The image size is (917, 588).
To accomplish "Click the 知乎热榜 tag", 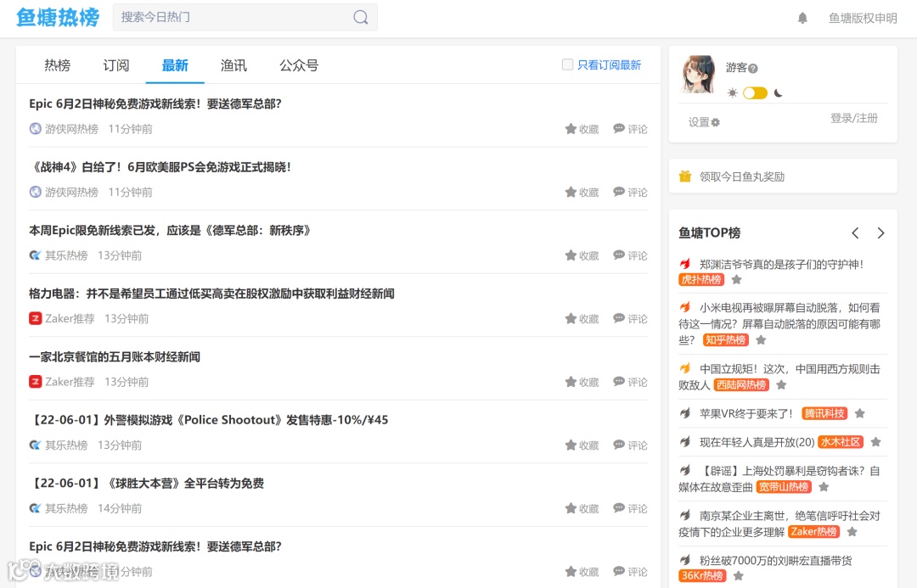I will (725, 339).
